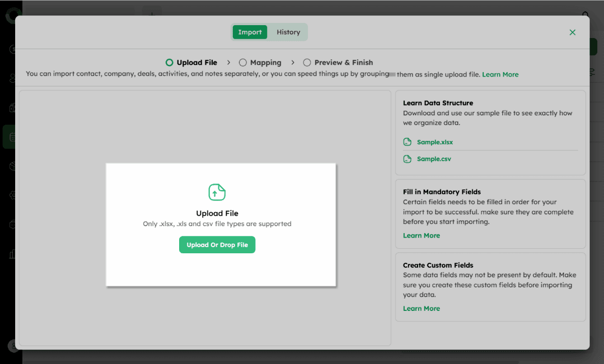The width and height of the screenshot is (604, 364).
Task: Click the file icon beside Sample.xlsx
Action: click(408, 142)
